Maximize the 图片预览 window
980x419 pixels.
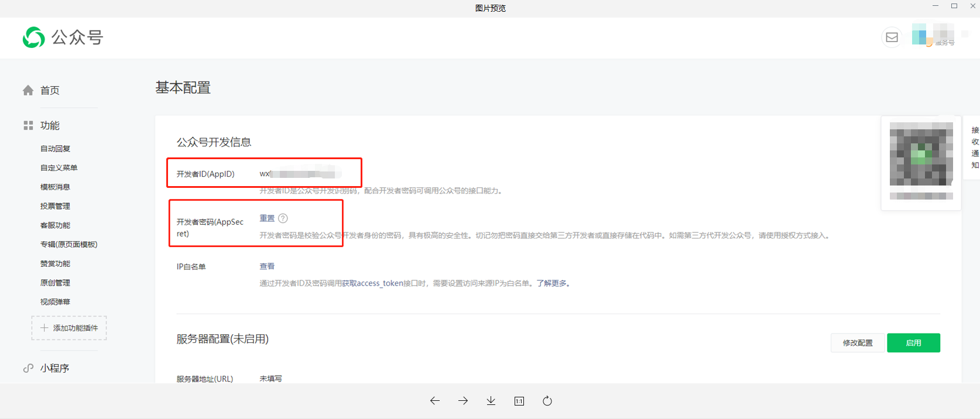[x=954, y=6]
